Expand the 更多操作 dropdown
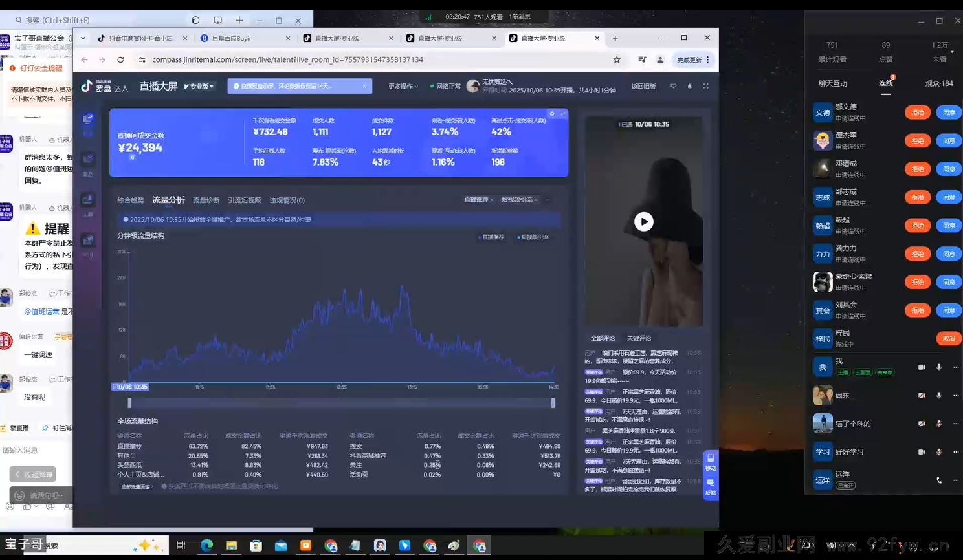 coord(403,86)
